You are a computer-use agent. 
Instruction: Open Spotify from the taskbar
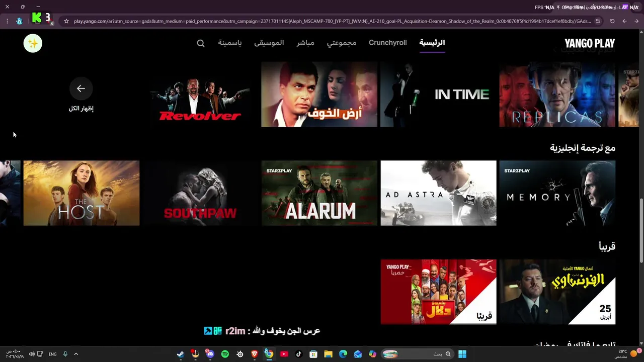click(225, 354)
